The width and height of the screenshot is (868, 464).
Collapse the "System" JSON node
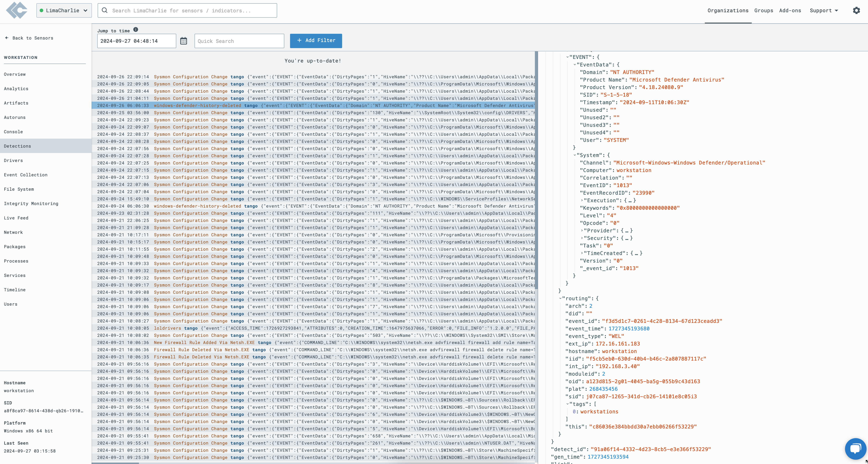pos(575,155)
